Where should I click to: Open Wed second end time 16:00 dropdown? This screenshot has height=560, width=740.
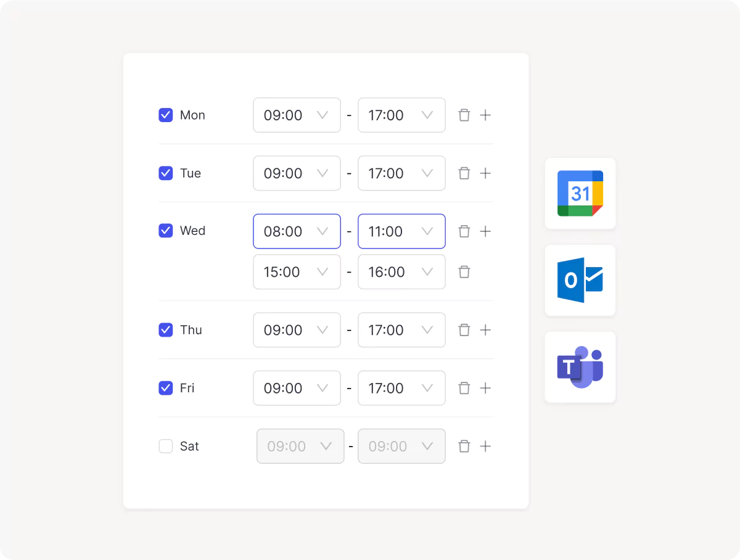click(x=401, y=272)
